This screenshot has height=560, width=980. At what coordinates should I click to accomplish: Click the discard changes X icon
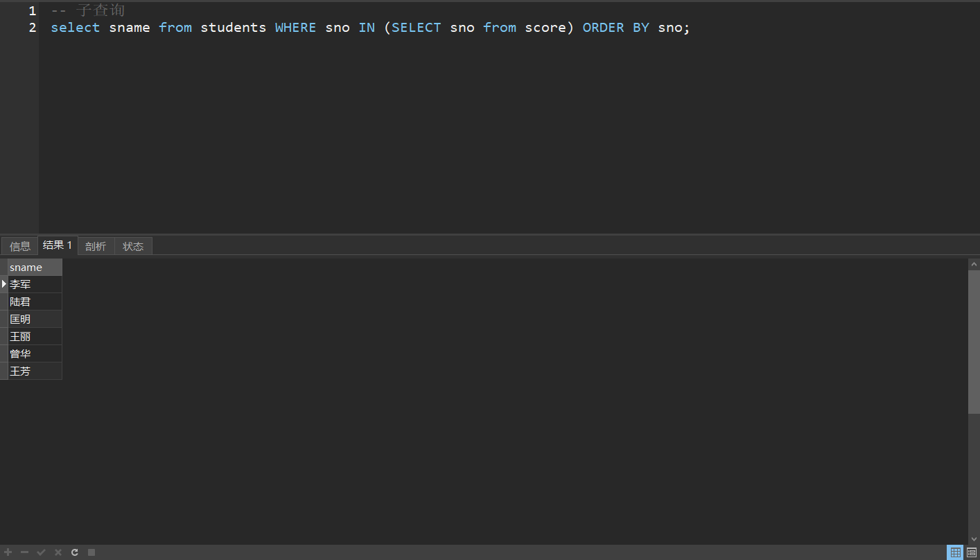tap(58, 552)
